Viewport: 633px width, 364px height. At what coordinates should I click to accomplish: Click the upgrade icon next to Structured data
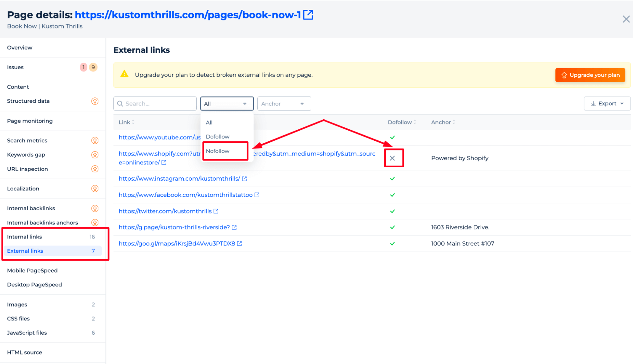click(95, 101)
